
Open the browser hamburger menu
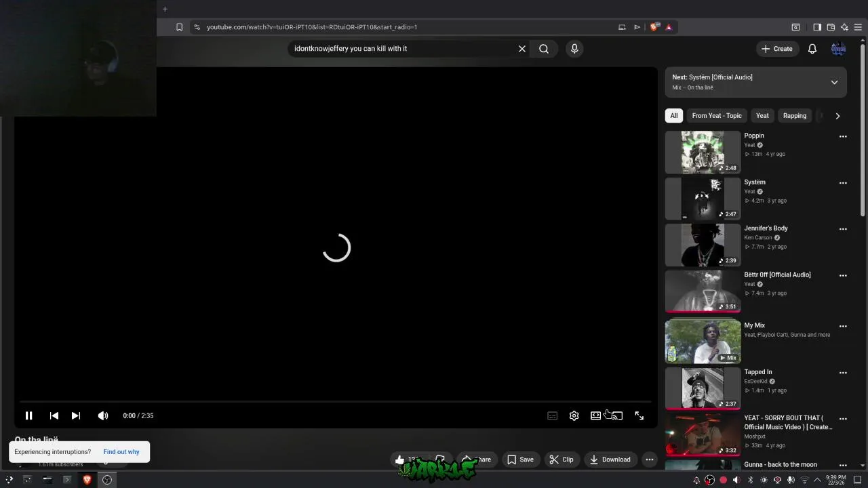(x=858, y=27)
